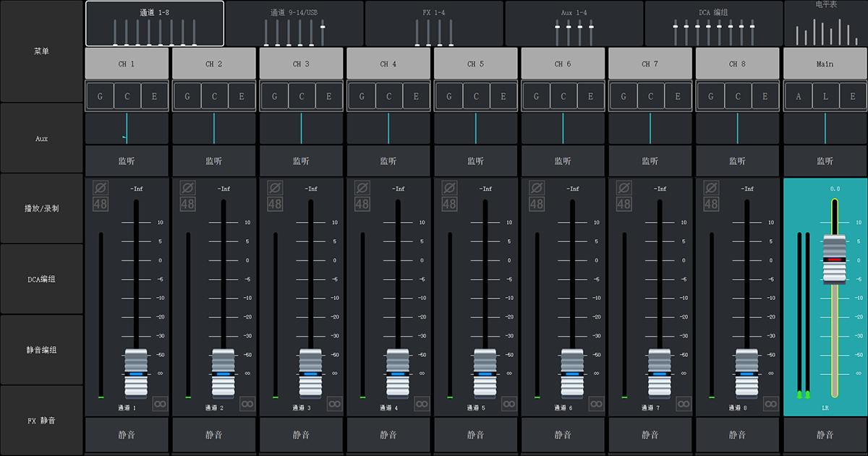Switch to 通道 9-14/USB tab
868x456 pixels.
pyautogui.click(x=295, y=24)
